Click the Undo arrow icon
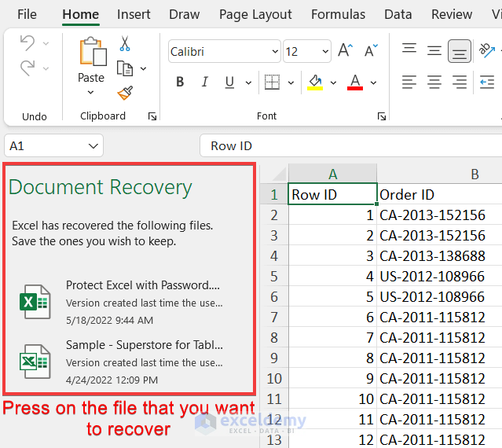The width and height of the screenshot is (502, 448). [27, 43]
